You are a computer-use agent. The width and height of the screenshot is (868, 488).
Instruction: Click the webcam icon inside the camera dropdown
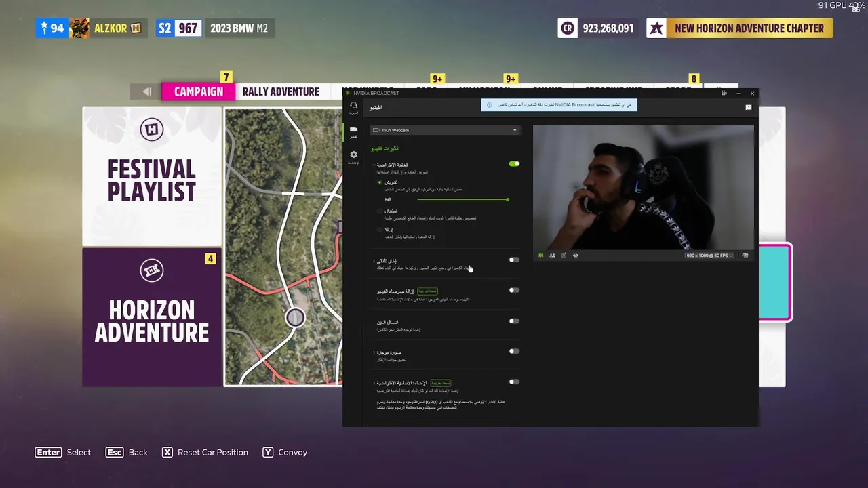point(376,130)
